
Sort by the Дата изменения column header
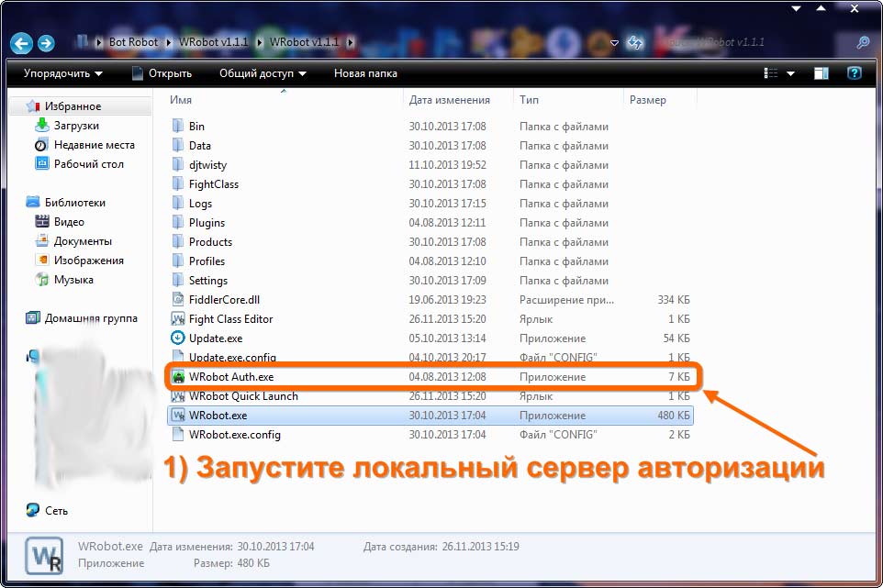point(450,100)
